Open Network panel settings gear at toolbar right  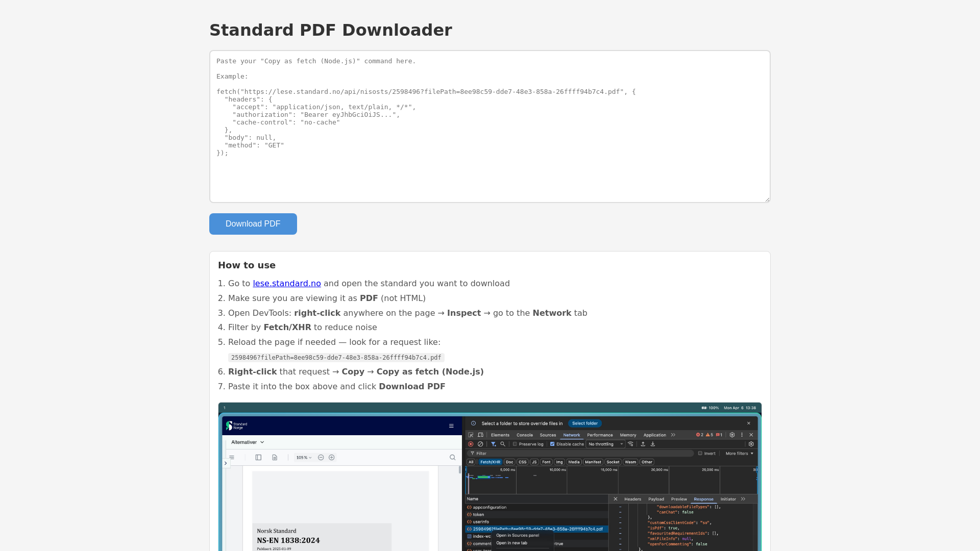[751, 444]
